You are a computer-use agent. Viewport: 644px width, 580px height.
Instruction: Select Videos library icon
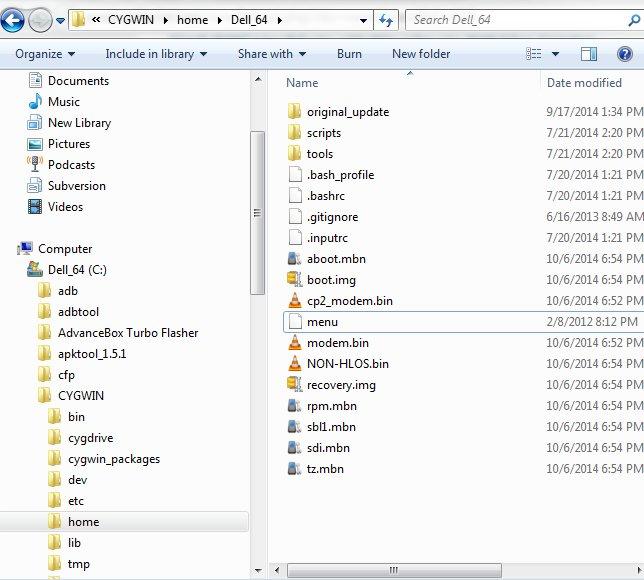coord(35,207)
